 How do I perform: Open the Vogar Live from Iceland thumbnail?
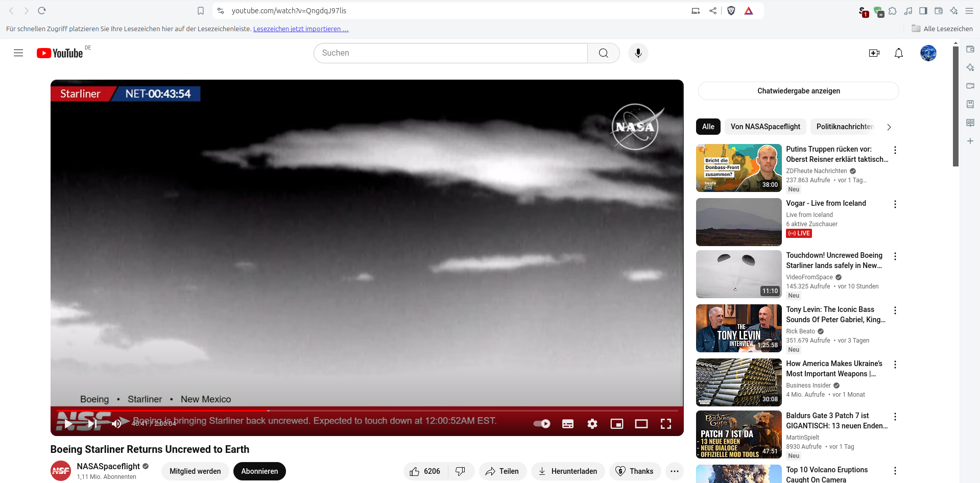739,222
